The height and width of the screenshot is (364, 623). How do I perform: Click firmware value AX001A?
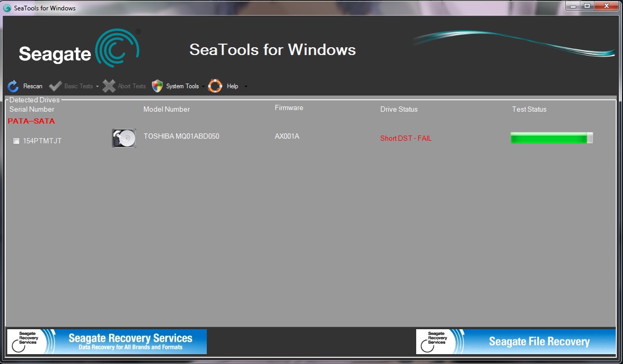click(287, 136)
